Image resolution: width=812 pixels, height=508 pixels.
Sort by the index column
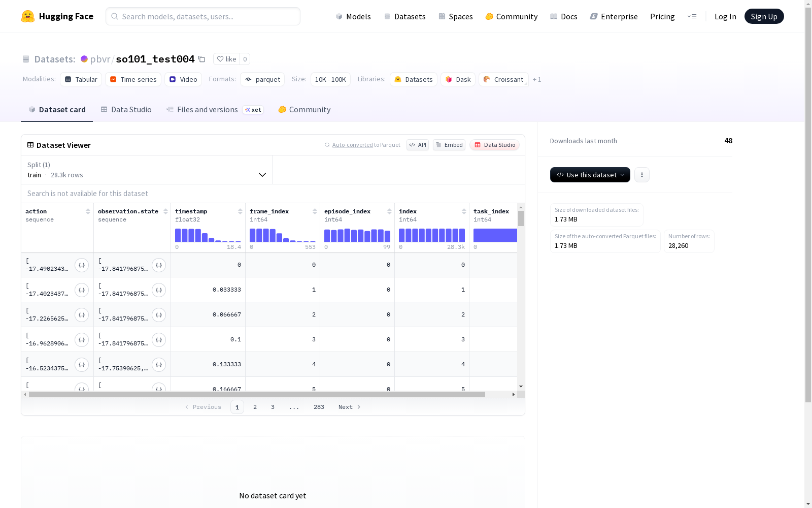coord(464,211)
